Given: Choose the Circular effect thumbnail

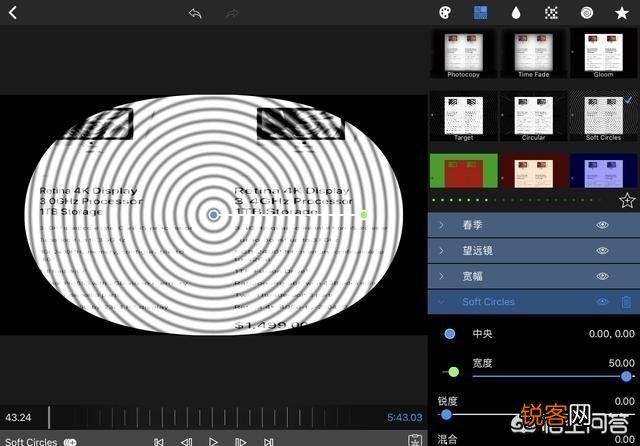Looking at the screenshot, I should [533, 117].
